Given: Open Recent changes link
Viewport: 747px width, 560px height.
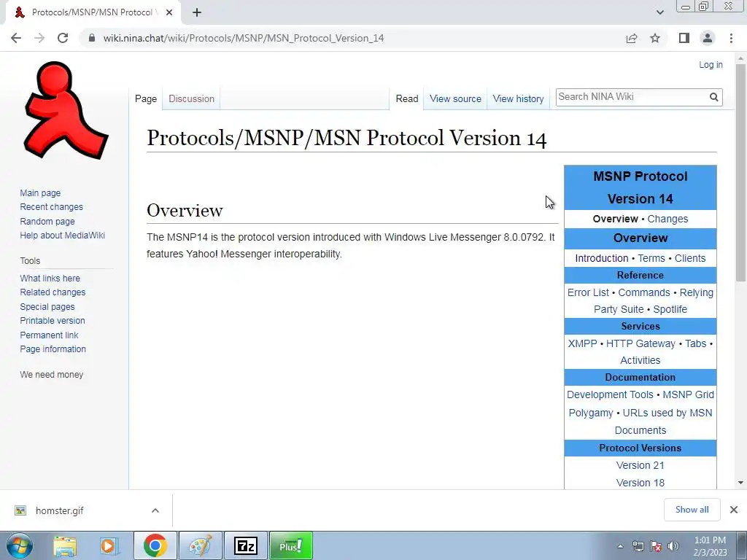Looking at the screenshot, I should [x=52, y=207].
